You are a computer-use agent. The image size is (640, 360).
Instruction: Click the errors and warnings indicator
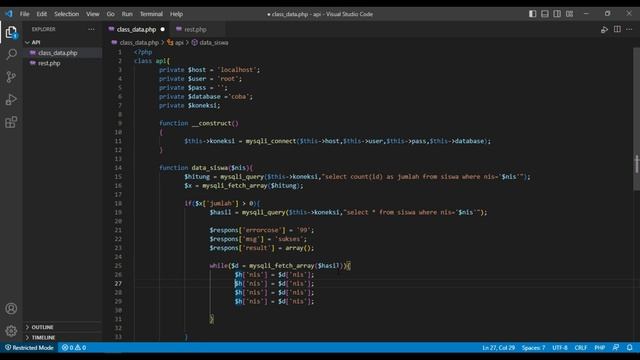pos(74,347)
